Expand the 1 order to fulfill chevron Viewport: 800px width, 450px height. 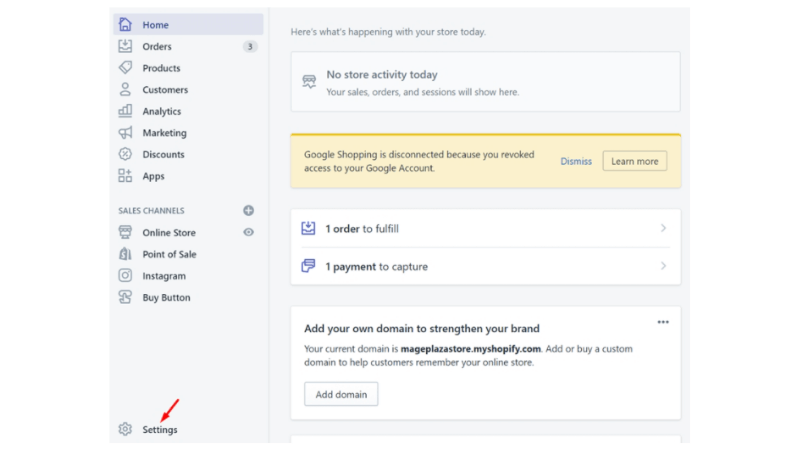[663, 228]
